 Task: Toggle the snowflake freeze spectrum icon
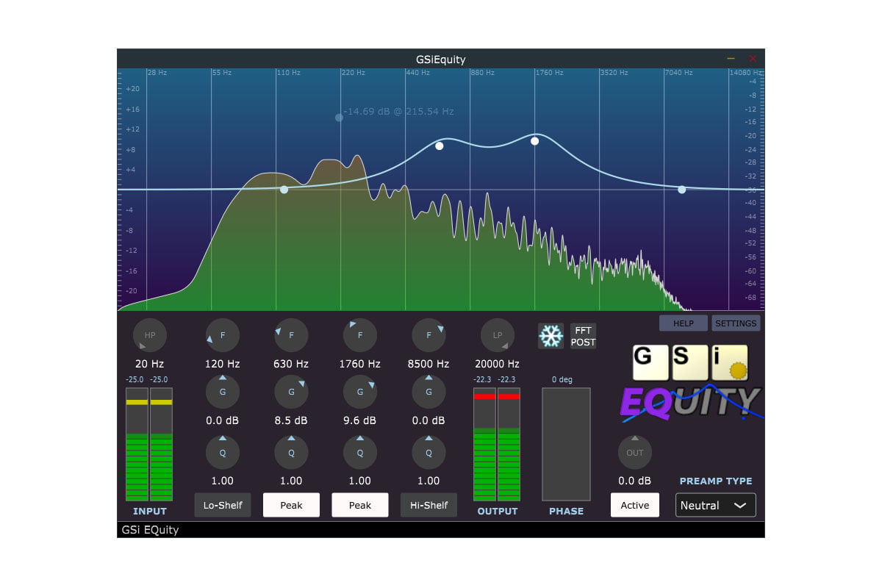[551, 336]
